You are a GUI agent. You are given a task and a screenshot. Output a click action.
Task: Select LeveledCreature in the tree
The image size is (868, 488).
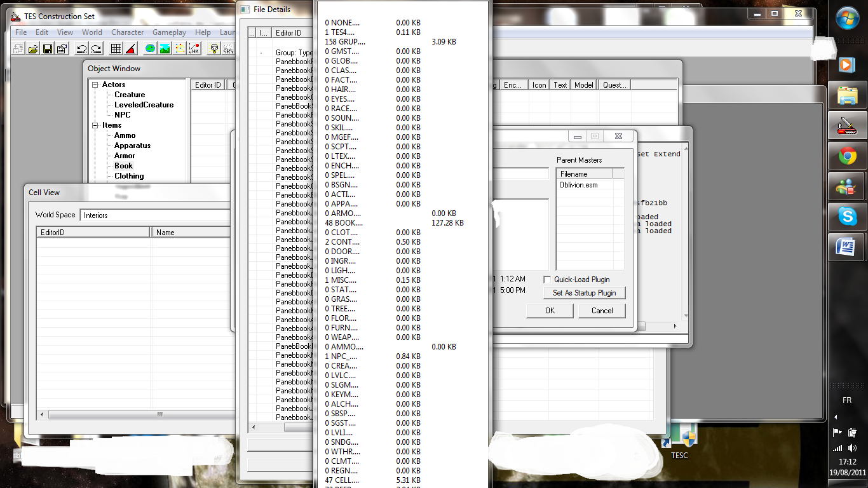pos(144,105)
